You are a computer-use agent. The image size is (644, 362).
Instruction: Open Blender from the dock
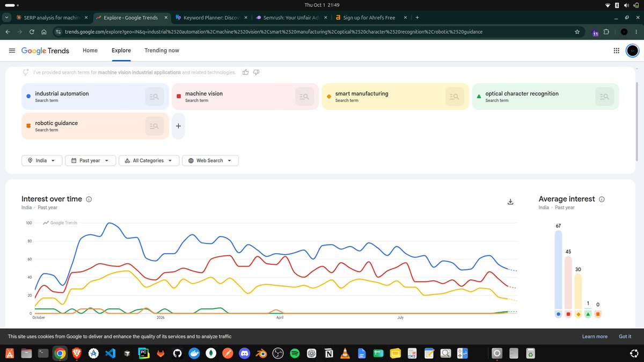point(261,353)
